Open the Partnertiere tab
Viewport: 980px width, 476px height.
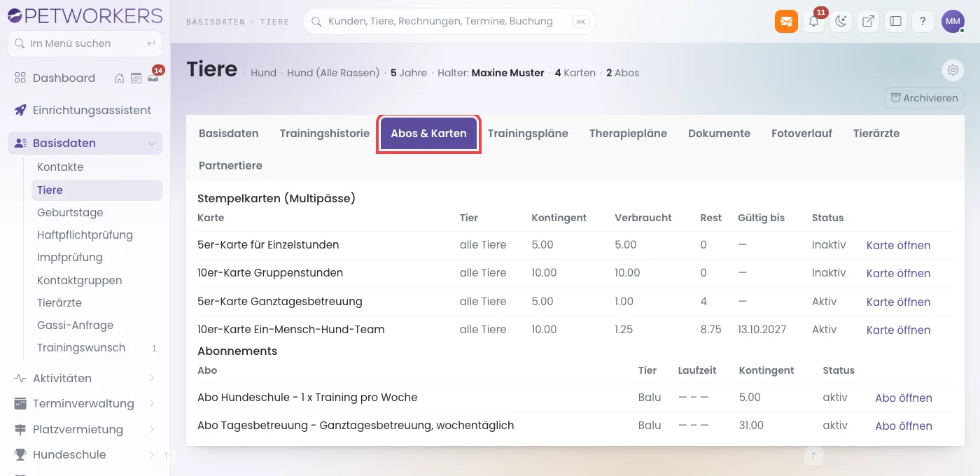230,166
